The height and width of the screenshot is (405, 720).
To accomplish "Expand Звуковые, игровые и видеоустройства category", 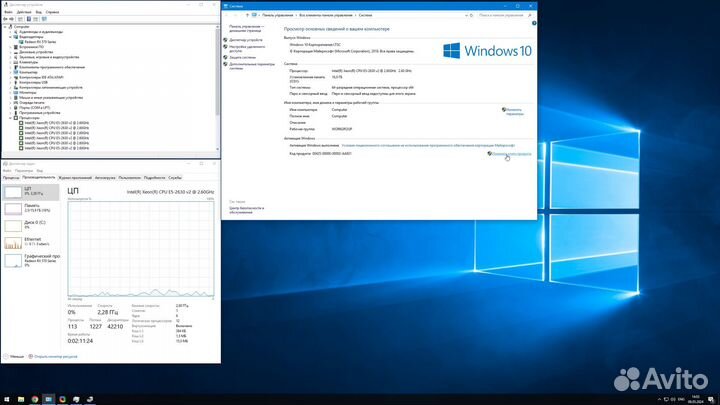I will 11,57.
